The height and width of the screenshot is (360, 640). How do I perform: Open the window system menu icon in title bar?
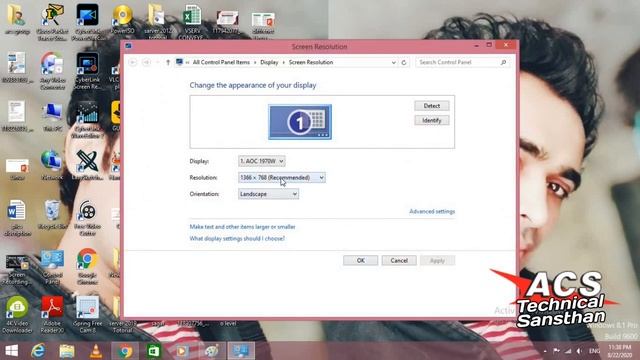tap(128, 46)
